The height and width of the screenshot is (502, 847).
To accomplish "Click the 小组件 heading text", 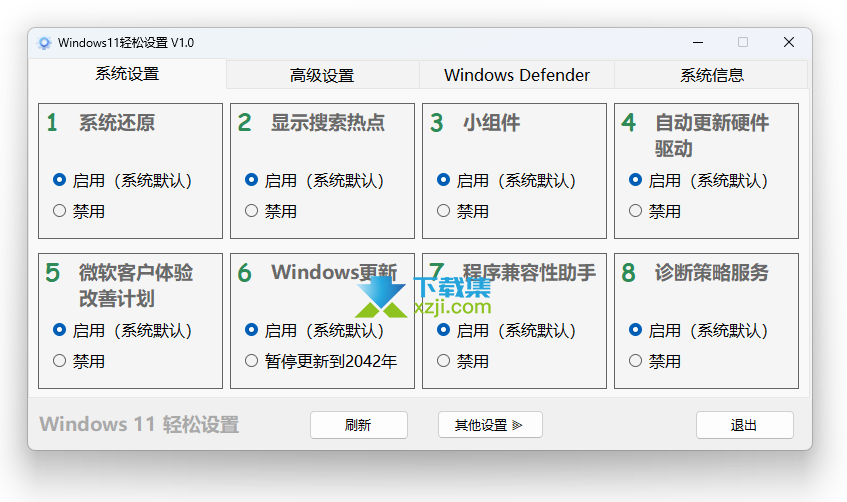I will (x=492, y=123).
